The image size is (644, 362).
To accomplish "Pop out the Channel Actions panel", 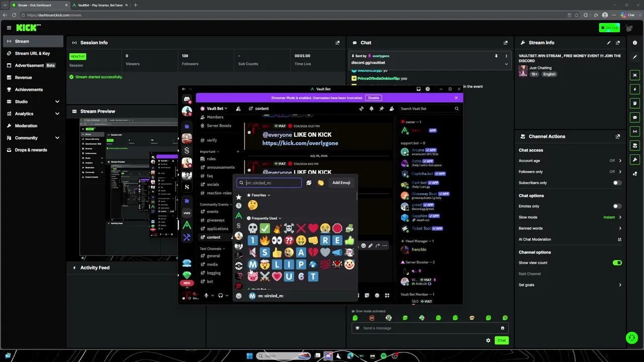I will (618, 136).
